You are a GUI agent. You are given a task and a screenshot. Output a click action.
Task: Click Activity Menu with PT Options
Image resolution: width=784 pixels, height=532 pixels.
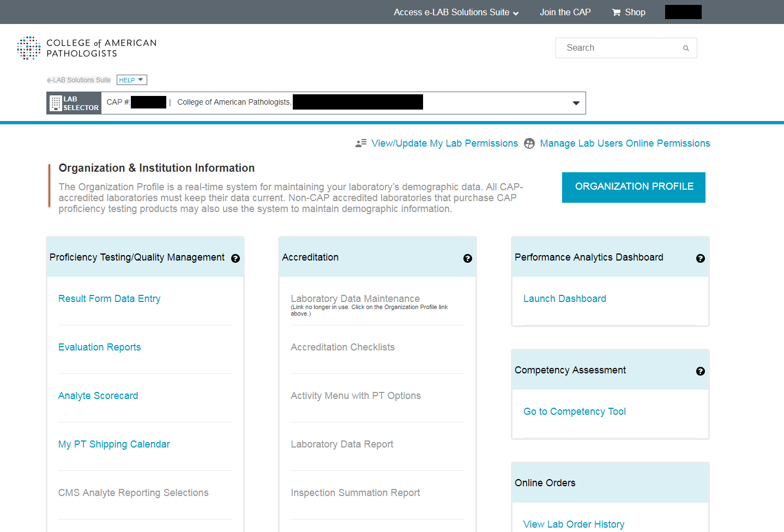(356, 396)
